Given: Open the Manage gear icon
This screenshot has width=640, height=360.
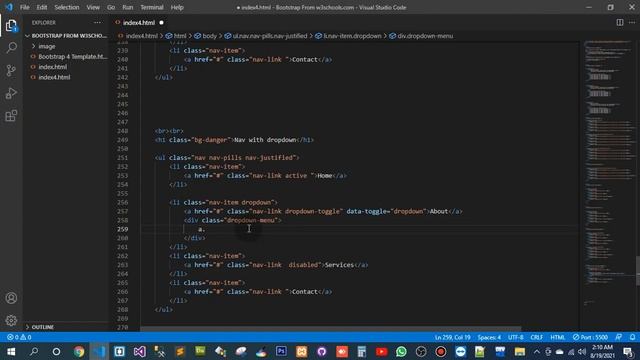Looking at the screenshot, I should 11,320.
